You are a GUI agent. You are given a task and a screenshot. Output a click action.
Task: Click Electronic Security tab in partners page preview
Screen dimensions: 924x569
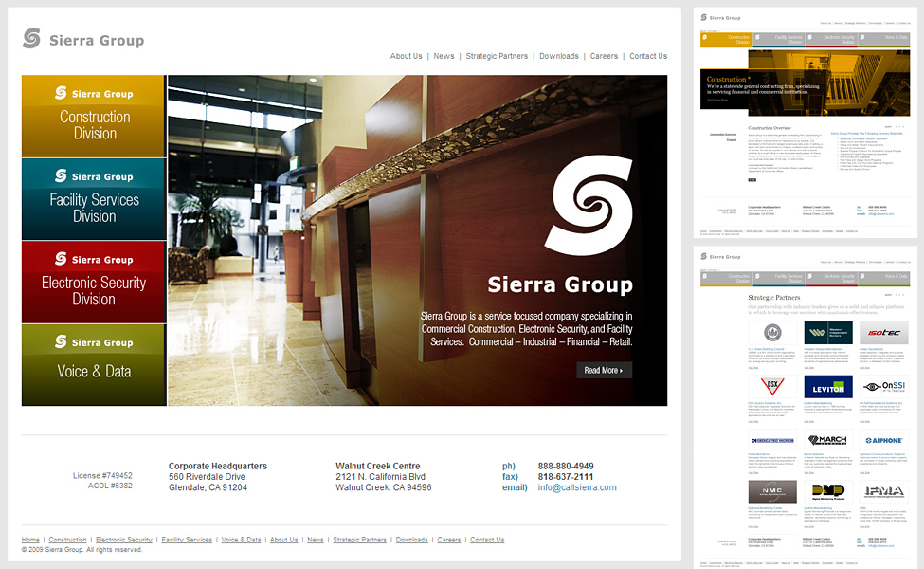point(831,278)
